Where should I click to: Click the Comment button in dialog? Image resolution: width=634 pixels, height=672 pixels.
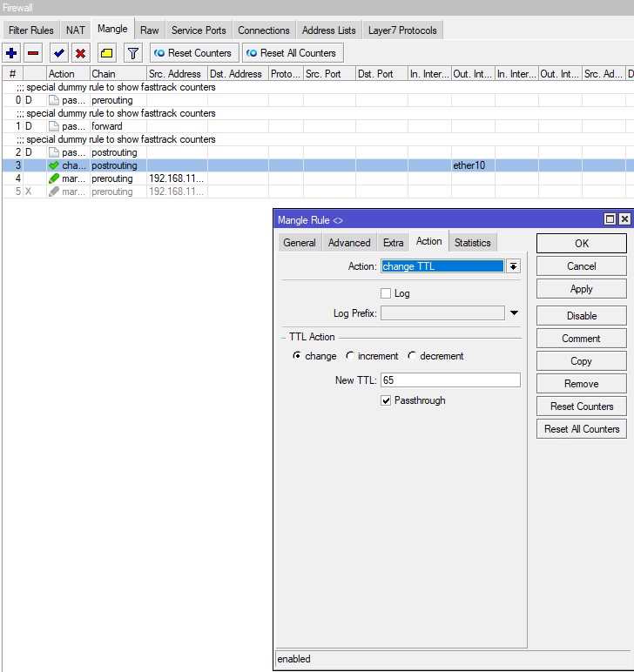point(581,339)
